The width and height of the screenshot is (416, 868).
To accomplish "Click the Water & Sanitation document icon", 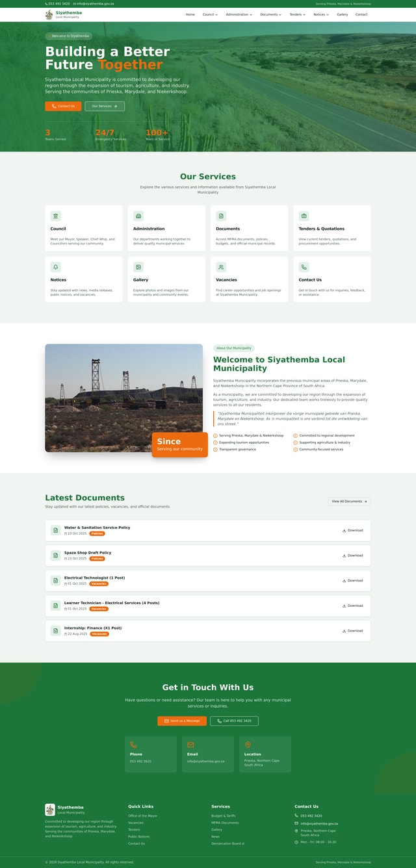I will (56, 530).
